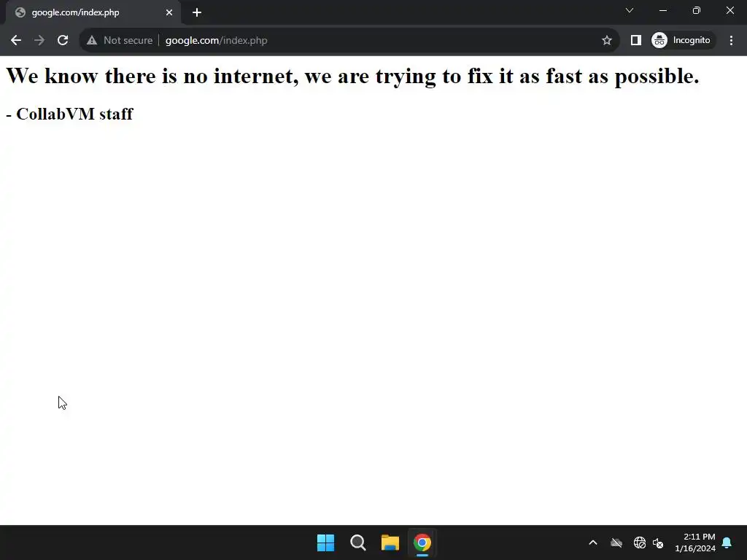Screen dimensions: 747x560
Task: Open Windows Search from the taskbar
Action: click(357, 542)
